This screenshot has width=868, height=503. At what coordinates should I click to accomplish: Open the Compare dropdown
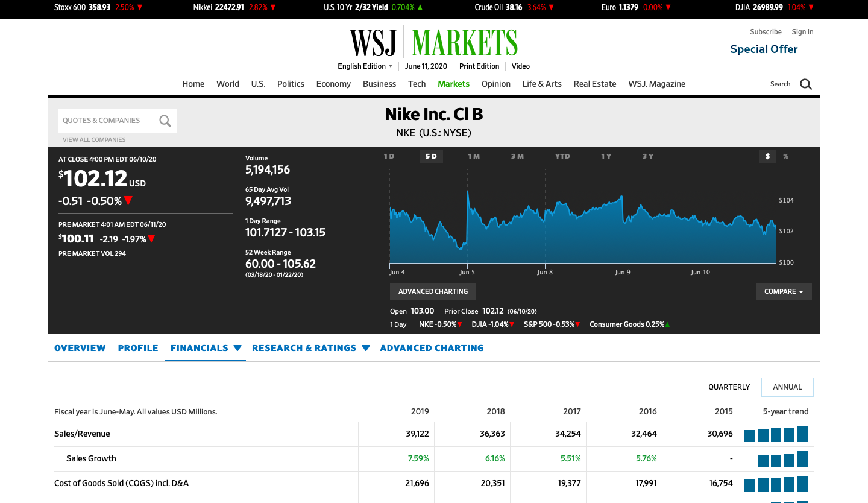click(x=784, y=291)
